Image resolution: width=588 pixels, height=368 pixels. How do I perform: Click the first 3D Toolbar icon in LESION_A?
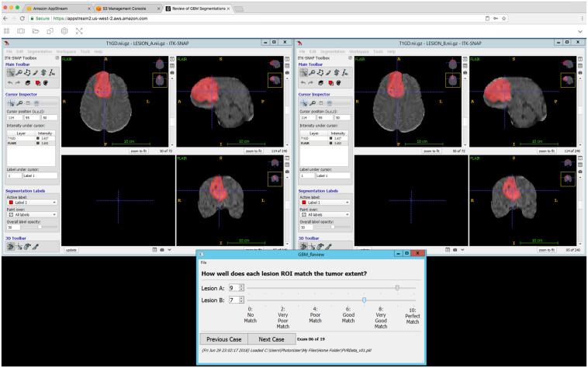point(10,246)
